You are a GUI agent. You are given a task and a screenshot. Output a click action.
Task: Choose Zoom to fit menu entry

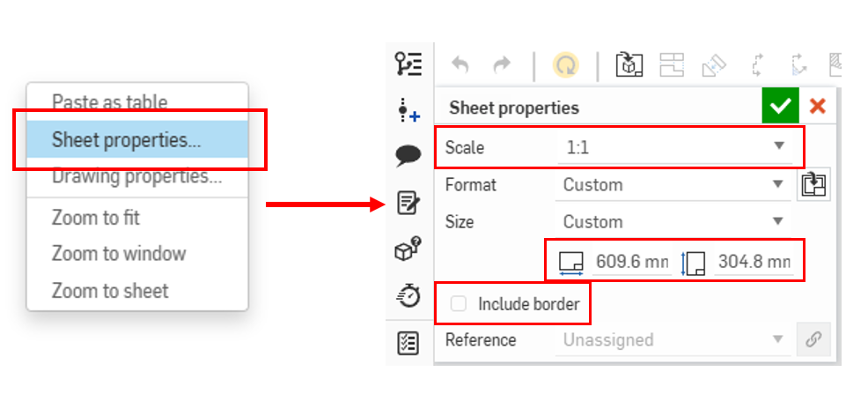[96, 218]
